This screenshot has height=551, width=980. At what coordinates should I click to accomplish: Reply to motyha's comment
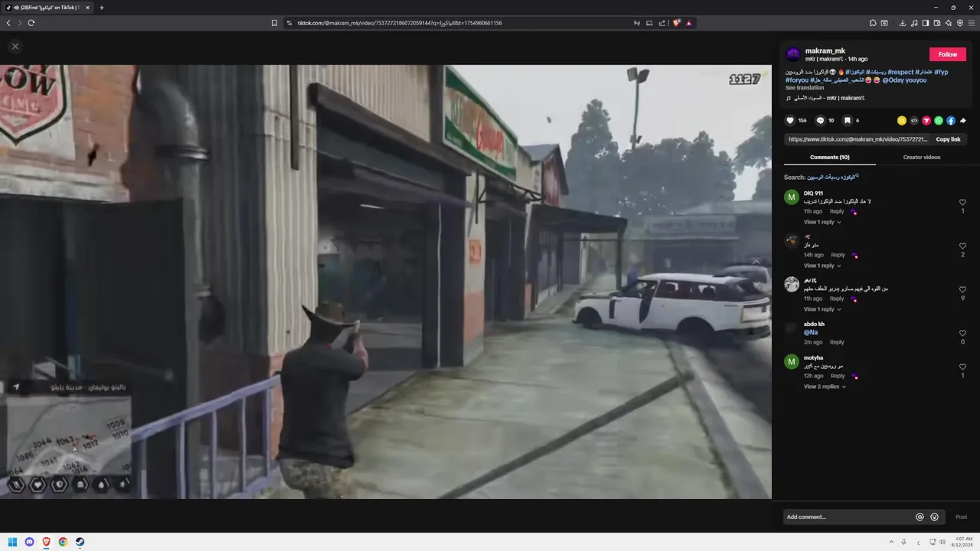[x=838, y=376]
